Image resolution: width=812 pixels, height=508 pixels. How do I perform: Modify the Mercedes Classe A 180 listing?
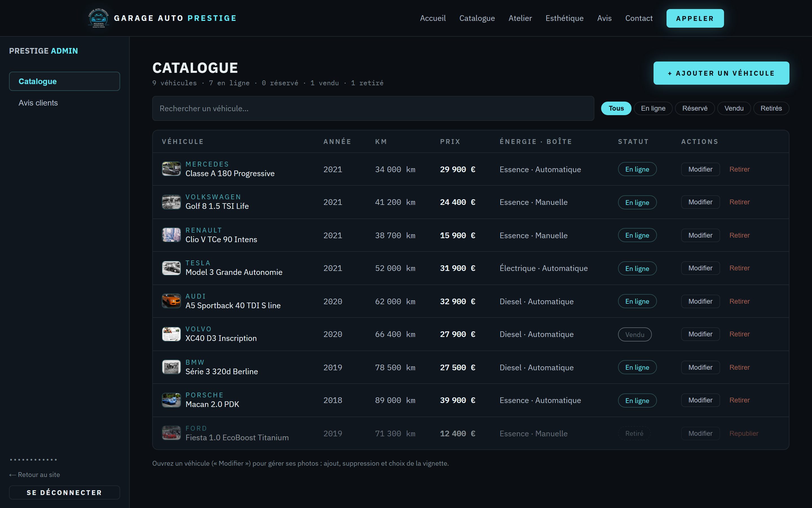700,169
